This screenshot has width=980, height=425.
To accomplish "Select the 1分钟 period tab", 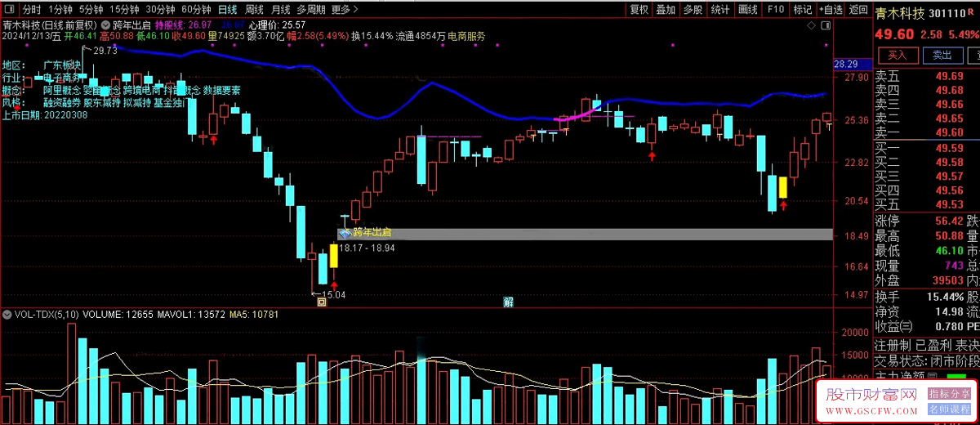I will point(60,10).
